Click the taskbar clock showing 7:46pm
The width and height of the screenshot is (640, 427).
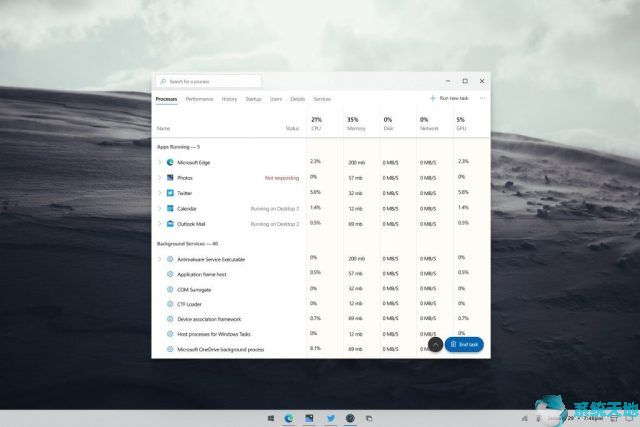pos(593,418)
